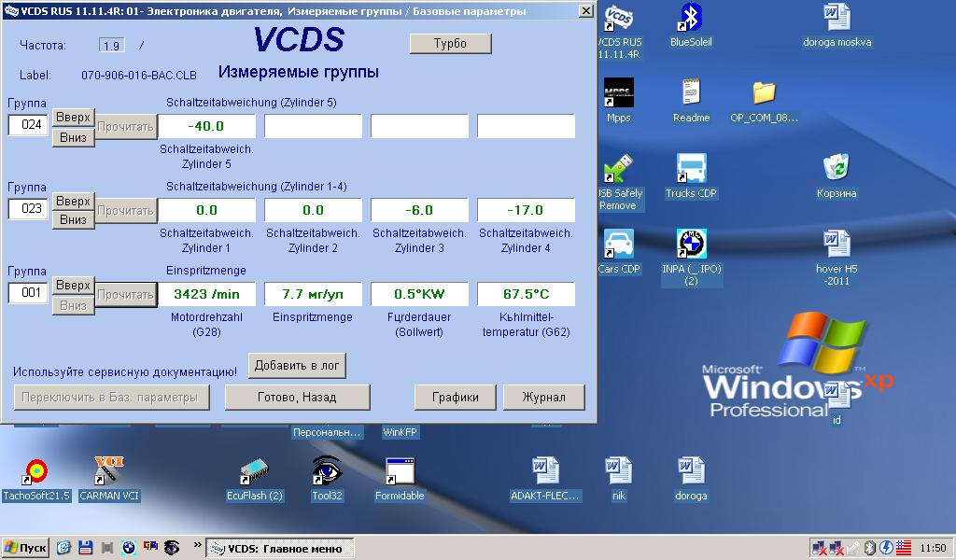Open the Корзина recycle bin
Image resolution: width=956 pixels, height=560 pixels.
[836, 176]
